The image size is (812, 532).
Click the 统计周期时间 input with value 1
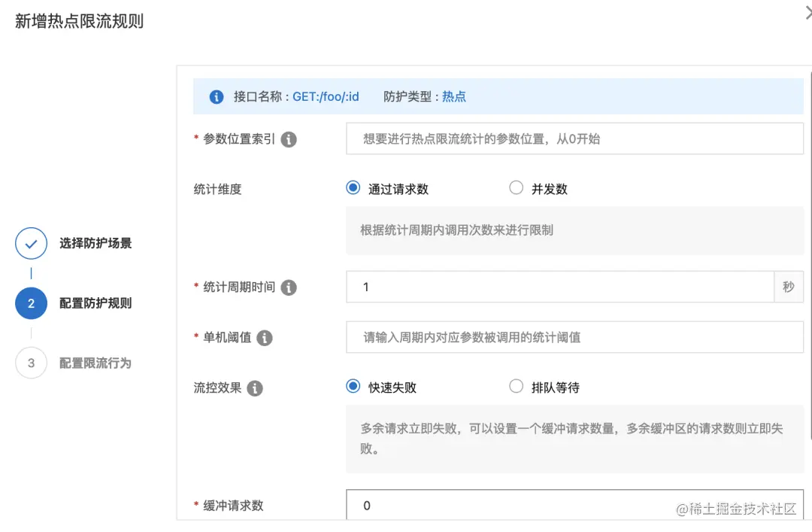pos(560,287)
